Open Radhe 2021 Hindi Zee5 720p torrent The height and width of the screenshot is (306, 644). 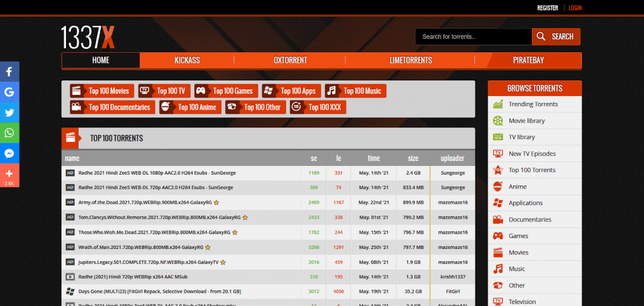(x=156, y=187)
